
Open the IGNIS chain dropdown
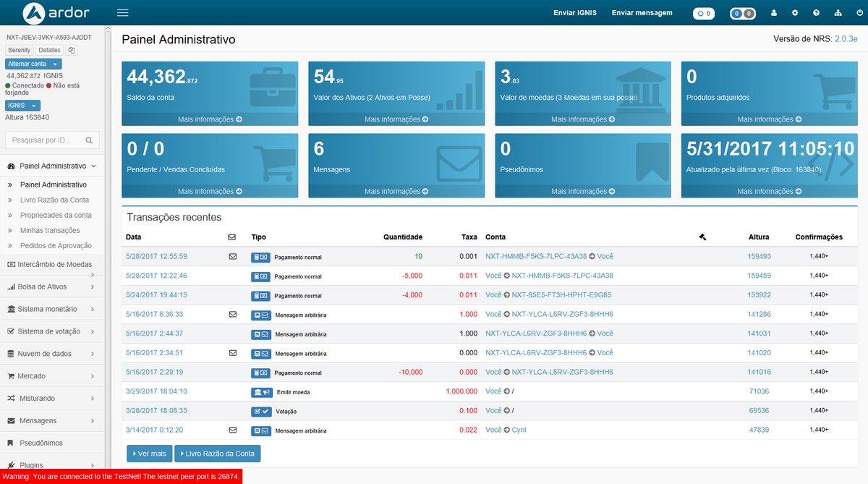click(x=22, y=105)
